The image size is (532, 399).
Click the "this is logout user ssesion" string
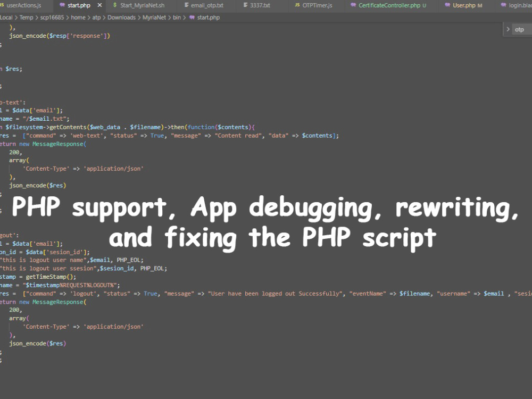[48, 268]
